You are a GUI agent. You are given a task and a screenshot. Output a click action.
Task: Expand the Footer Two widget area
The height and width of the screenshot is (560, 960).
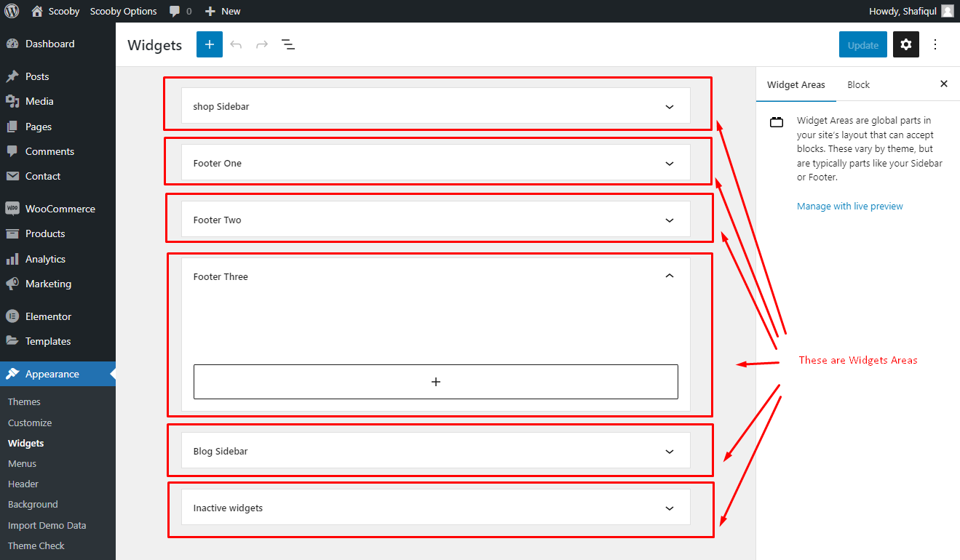[670, 220]
